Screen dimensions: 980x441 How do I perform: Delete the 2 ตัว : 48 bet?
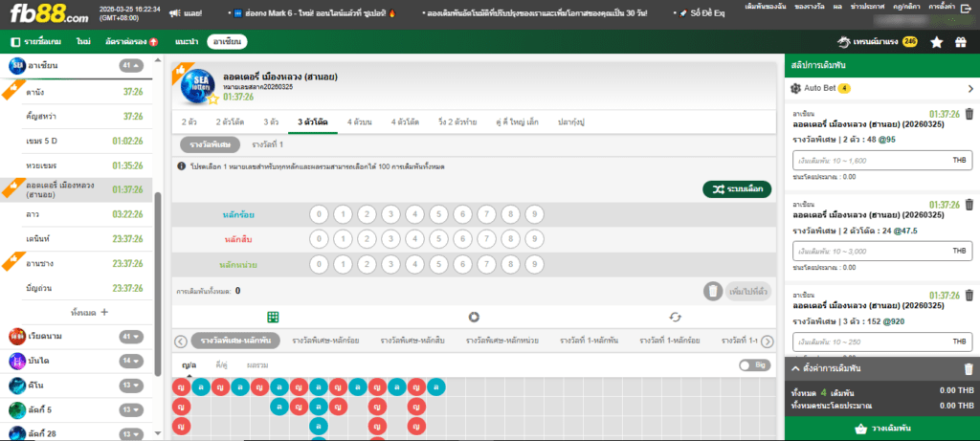[x=969, y=114]
